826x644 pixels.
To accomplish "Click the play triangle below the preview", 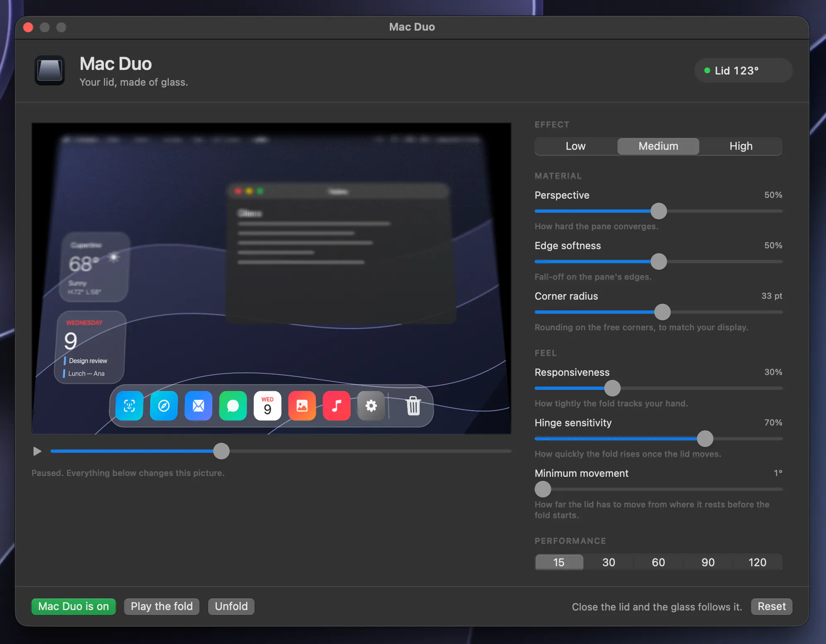I will [37, 451].
